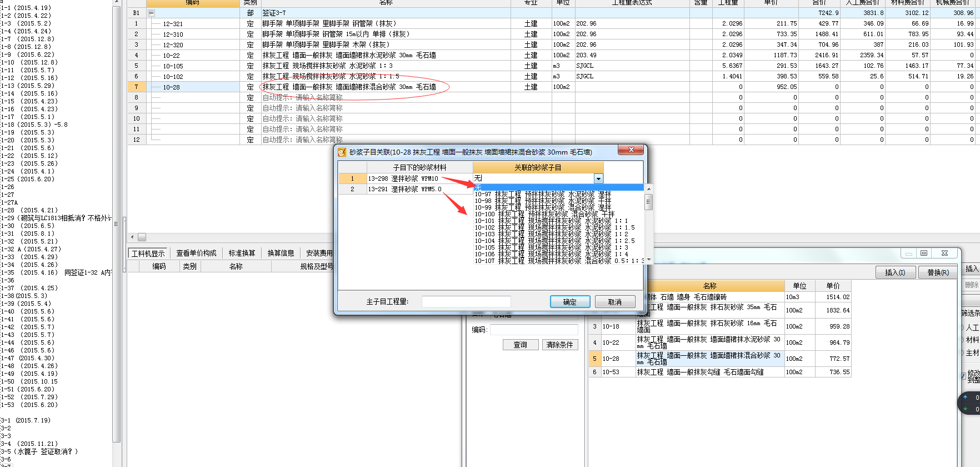Click the 插入(I) button in the query window
Viewport: 980px width, 467px height.
(x=895, y=272)
